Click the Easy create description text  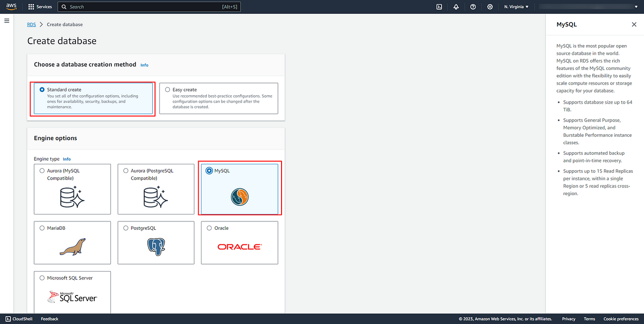(x=222, y=101)
